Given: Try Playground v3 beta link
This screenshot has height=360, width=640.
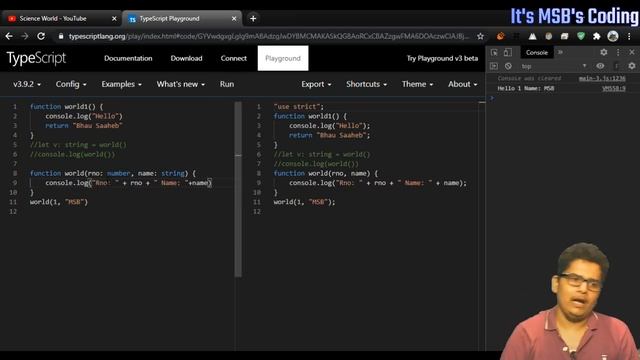Looking at the screenshot, I should [x=442, y=58].
